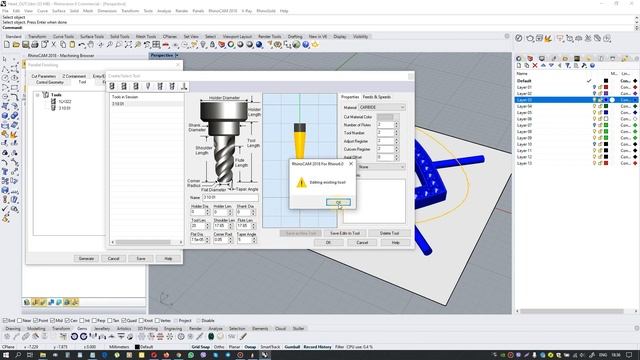Switch to Feeds & Speeds tab
Screen dimensions: 640x360
coord(377,97)
